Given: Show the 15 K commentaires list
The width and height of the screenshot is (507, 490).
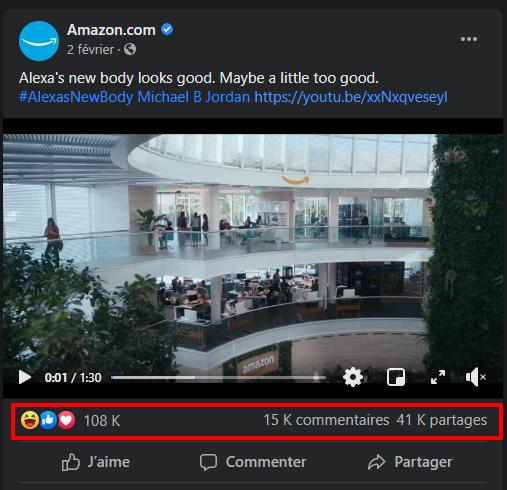Looking at the screenshot, I should pyautogui.click(x=326, y=420).
